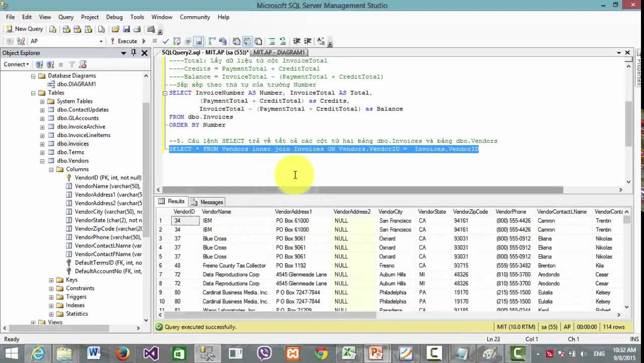Open Firefox from the taskbar
Viewport: 644px width, 363px height.
click(x=122, y=353)
